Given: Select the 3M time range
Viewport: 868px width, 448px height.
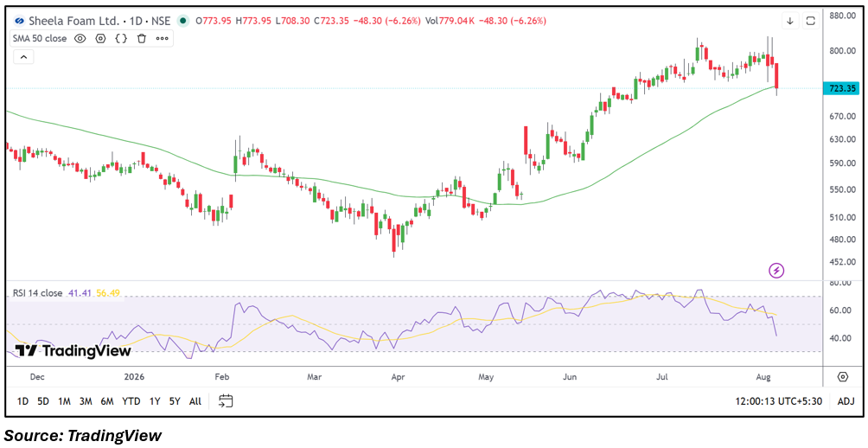Looking at the screenshot, I should point(86,401).
